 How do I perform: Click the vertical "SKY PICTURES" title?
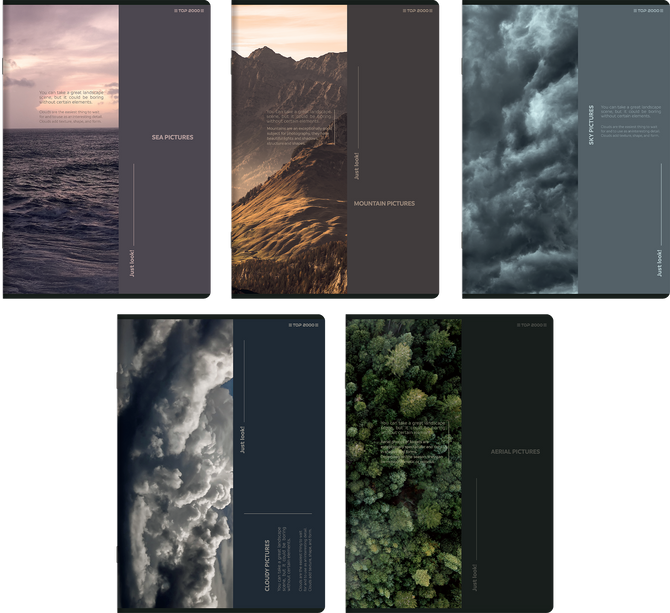pyautogui.click(x=591, y=125)
